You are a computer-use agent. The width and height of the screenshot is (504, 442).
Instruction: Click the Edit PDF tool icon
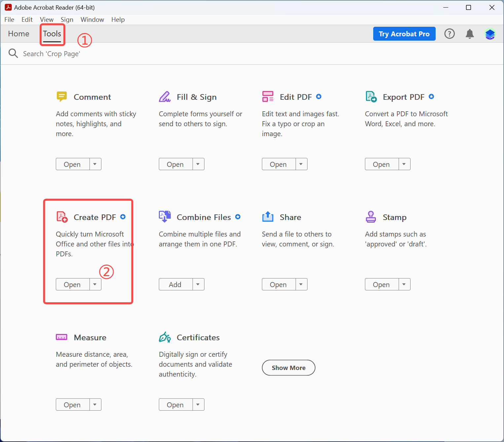(x=268, y=96)
